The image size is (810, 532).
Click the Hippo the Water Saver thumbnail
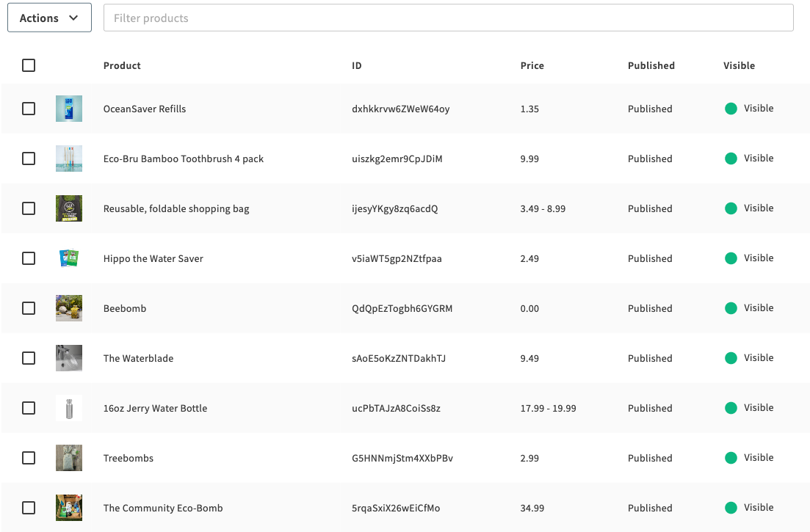click(69, 258)
